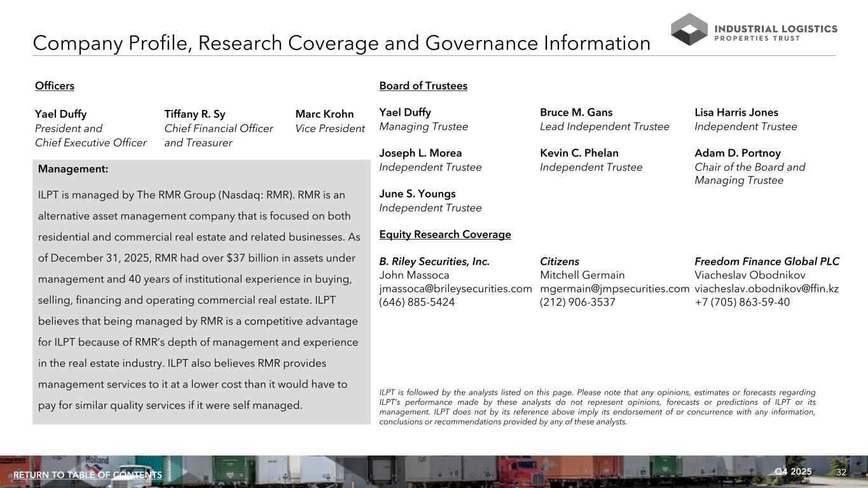Click the Industrial Logistics Properties Trust logo icon
Viewport: 868px width, 488px height.
(689, 29)
